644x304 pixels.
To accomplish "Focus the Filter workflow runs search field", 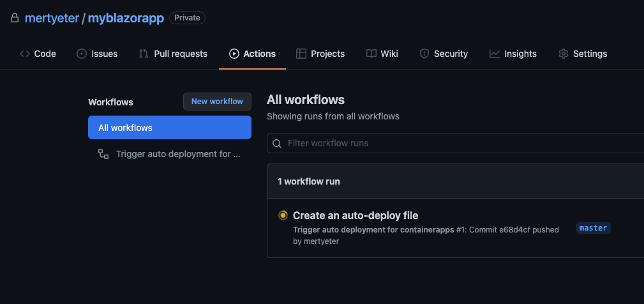I will (455, 143).
